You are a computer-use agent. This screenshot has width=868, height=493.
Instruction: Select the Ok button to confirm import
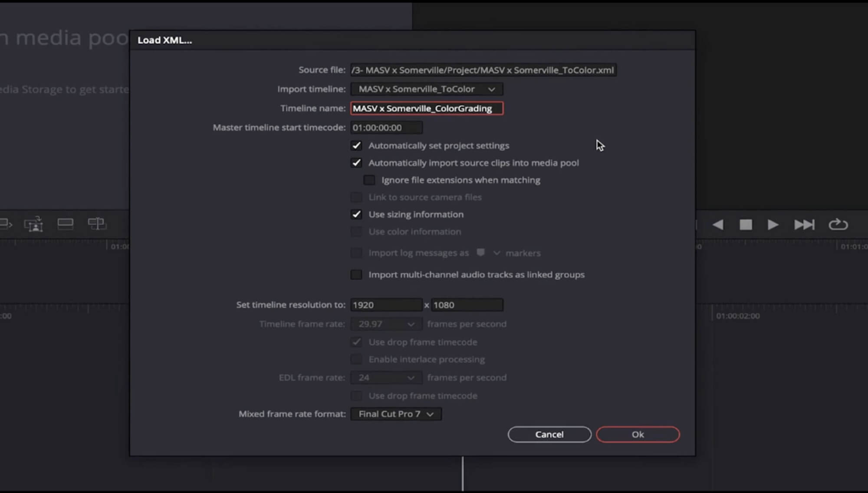637,434
